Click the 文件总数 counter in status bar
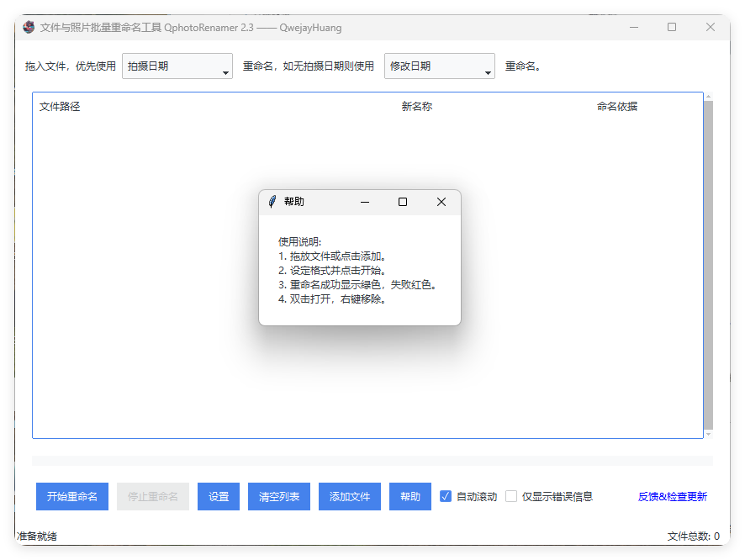Viewport: 745px width, 560px height. point(691,536)
